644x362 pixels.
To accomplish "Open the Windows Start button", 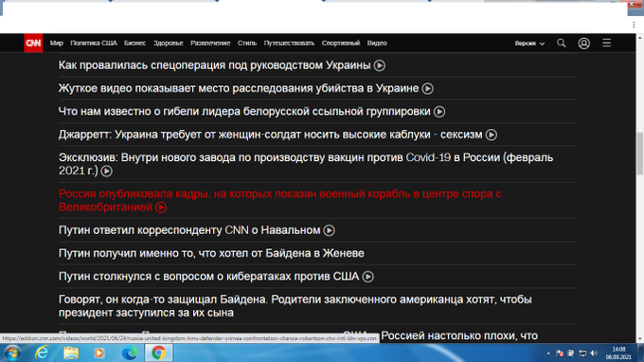I will (x=12, y=353).
